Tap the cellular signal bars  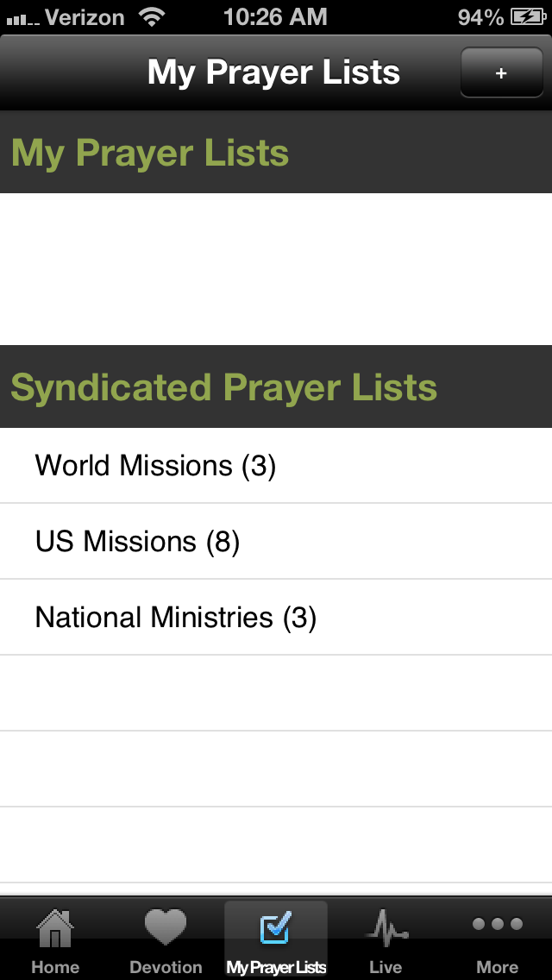point(22,17)
